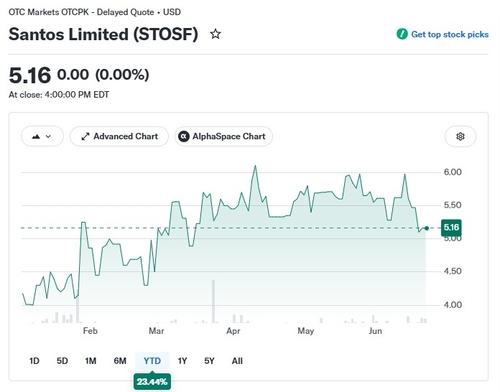Add Santos Limited to watchlist star
500x392 pixels.
(215, 34)
